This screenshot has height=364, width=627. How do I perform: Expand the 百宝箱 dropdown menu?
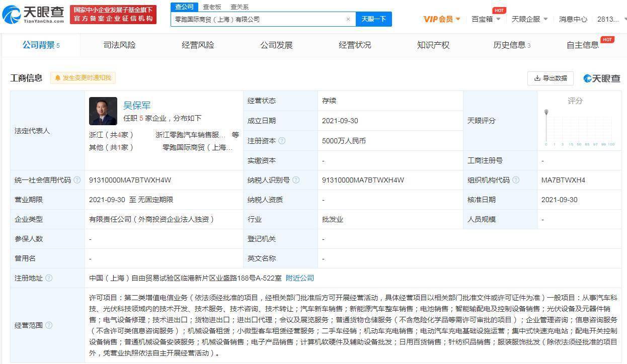pos(486,19)
